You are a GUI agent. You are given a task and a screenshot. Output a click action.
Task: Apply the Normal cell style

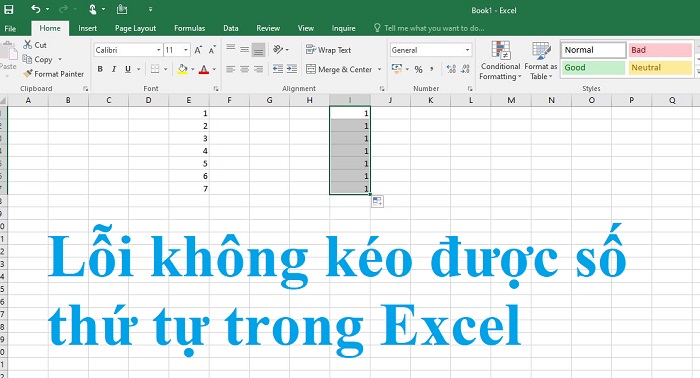point(593,50)
